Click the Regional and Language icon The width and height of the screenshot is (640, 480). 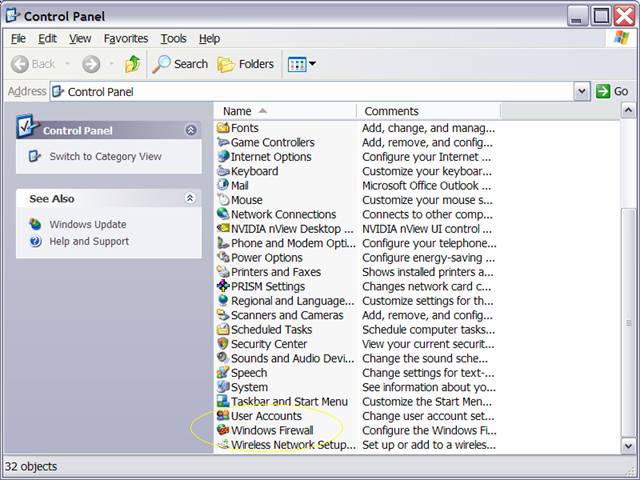[223, 300]
